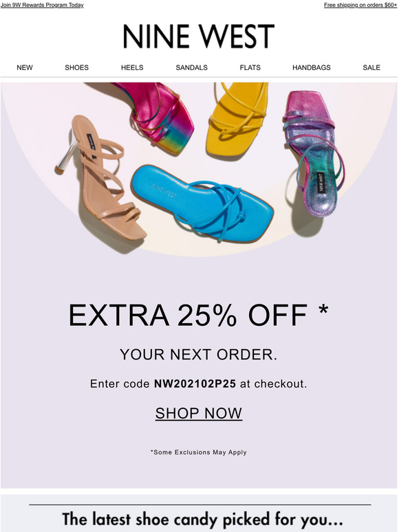Click Join 9W Rewards Program Today link
The image size is (399, 532).
(x=42, y=5)
